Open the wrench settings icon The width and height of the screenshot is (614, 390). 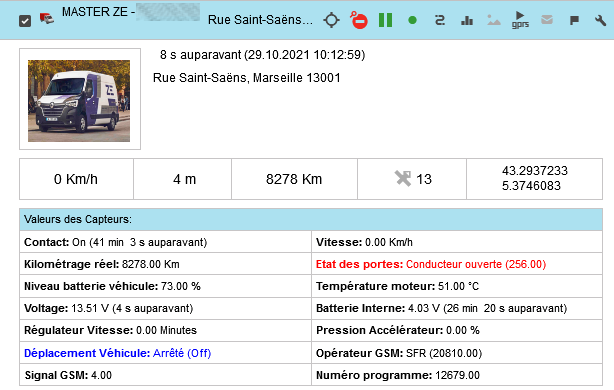tap(600, 20)
